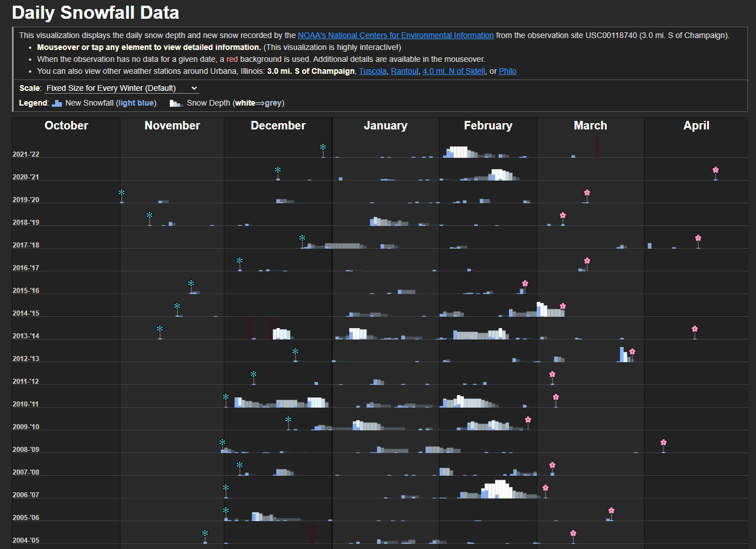Click last snow flower icon in 2005-'06 row
This screenshot has height=549, width=756.
click(x=611, y=511)
